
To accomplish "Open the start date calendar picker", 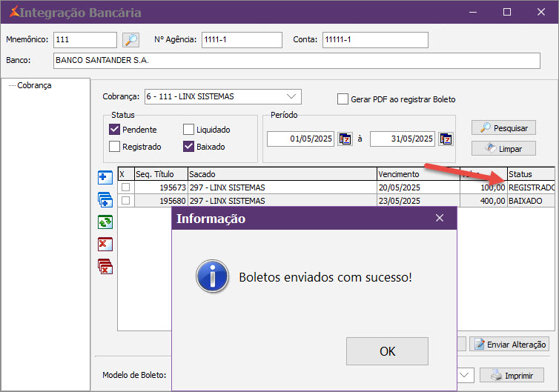I will 345,139.
